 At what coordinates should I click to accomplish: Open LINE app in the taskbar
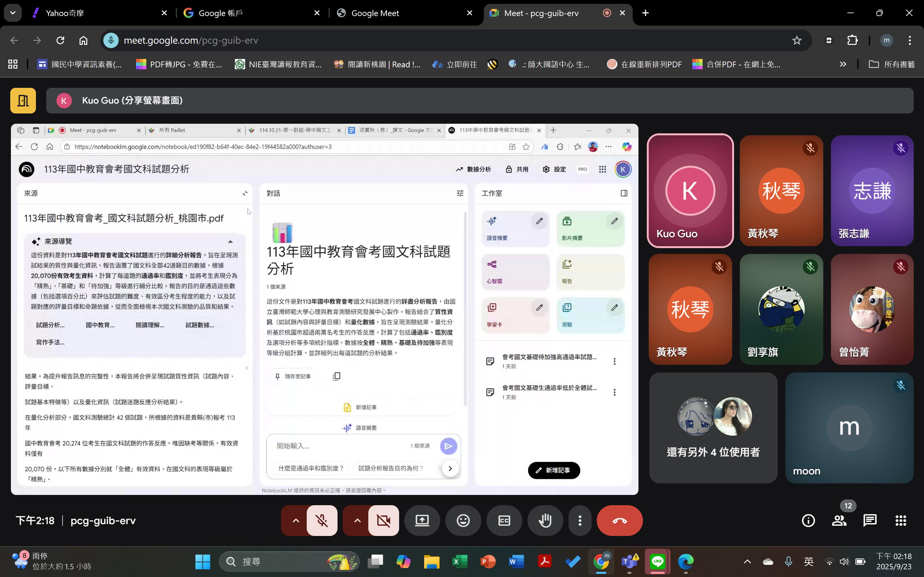[657, 561]
